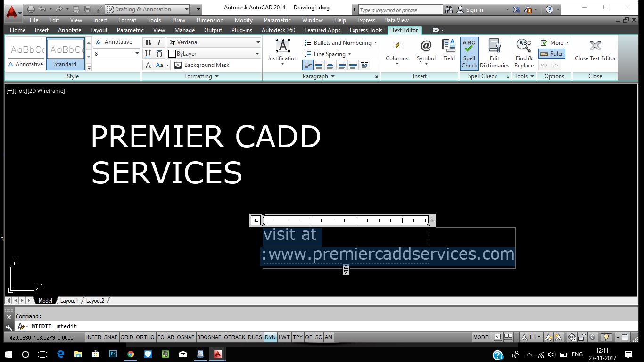Apply Strikethrough formatting
The height and width of the screenshot is (362, 644).
(148, 65)
